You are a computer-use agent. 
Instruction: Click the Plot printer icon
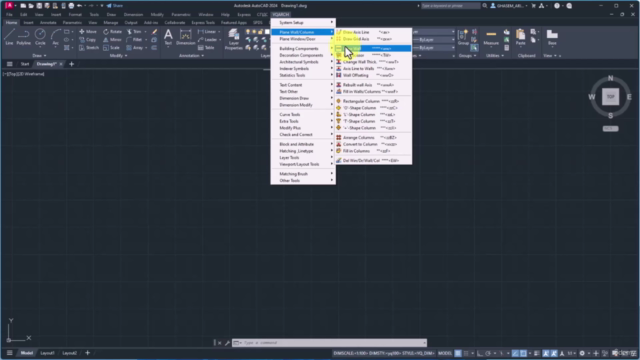pyautogui.click(x=71, y=6)
